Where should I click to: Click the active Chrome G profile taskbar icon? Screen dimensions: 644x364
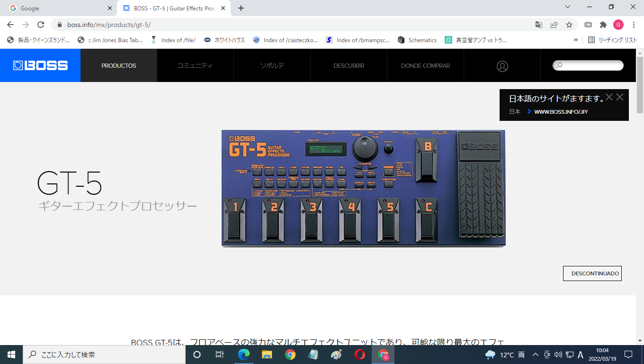384,355
